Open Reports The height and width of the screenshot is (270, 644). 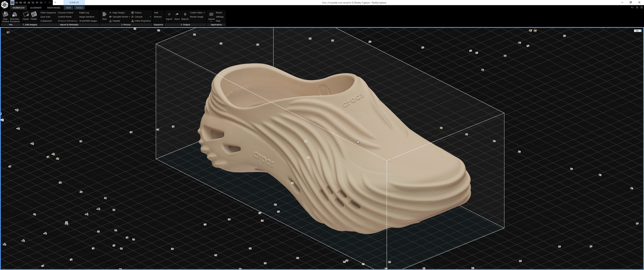pyautogui.click(x=185, y=16)
